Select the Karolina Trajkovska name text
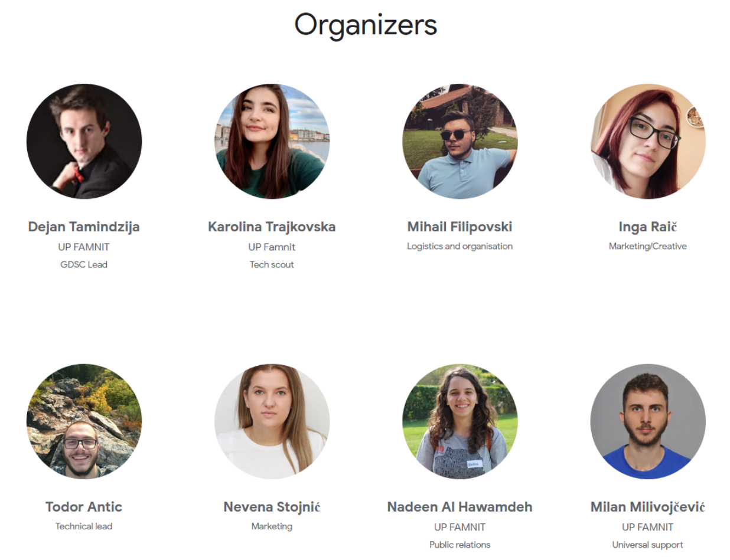730x560 pixels. (x=272, y=227)
